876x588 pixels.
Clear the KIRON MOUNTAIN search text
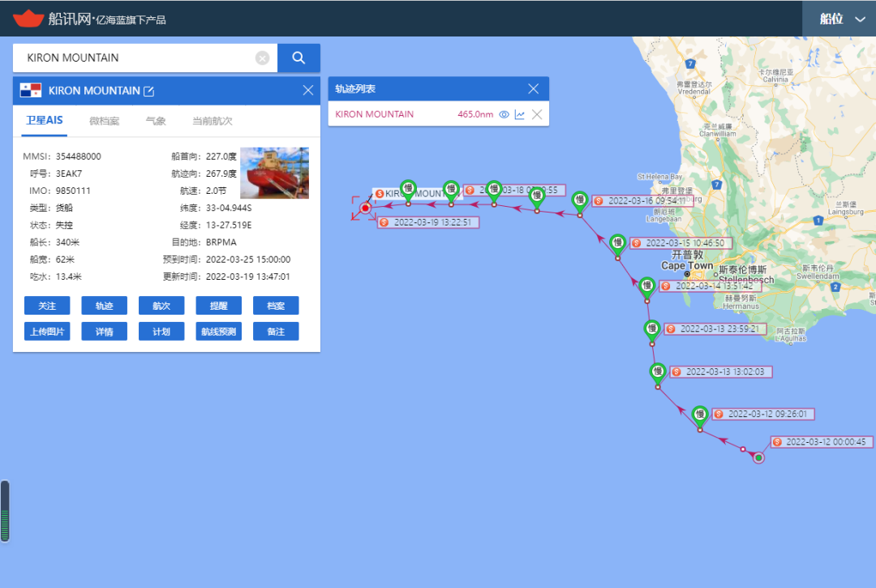[262, 58]
